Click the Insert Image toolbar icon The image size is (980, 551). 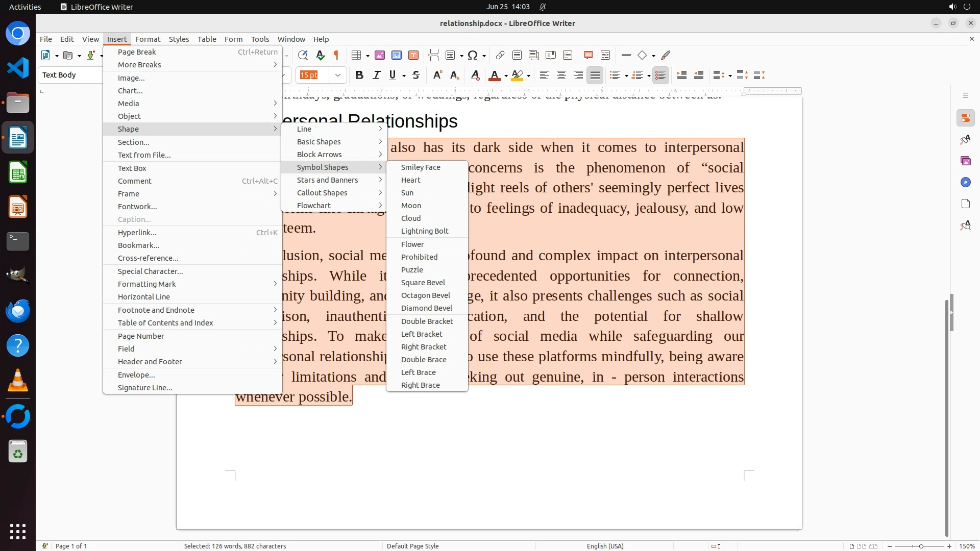(x=380, y=55)
